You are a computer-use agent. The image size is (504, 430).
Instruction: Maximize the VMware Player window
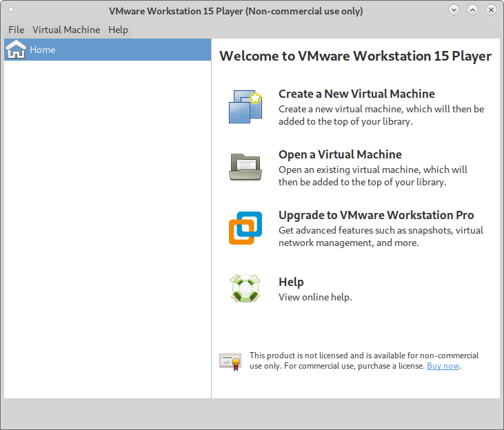pos(472,10)
